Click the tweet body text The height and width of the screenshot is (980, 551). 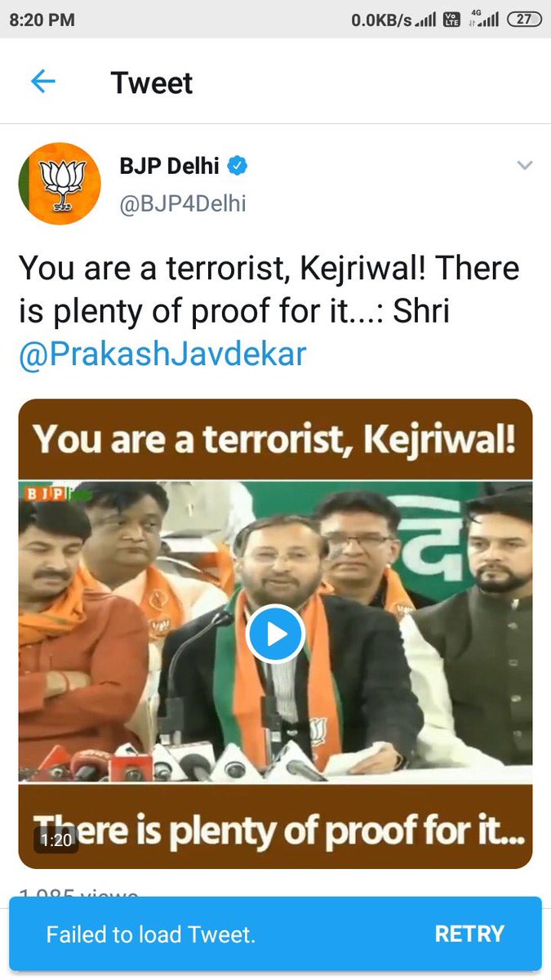[x=269, y=311]
